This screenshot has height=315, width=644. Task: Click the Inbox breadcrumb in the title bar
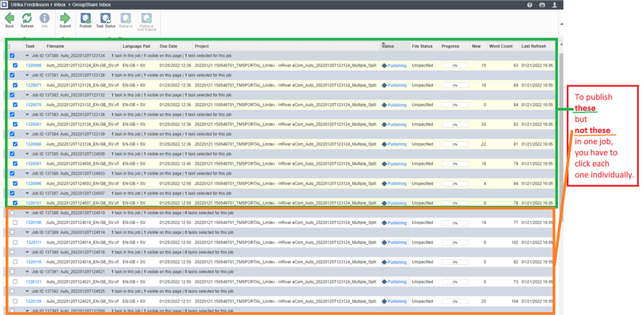click(59, 4)
